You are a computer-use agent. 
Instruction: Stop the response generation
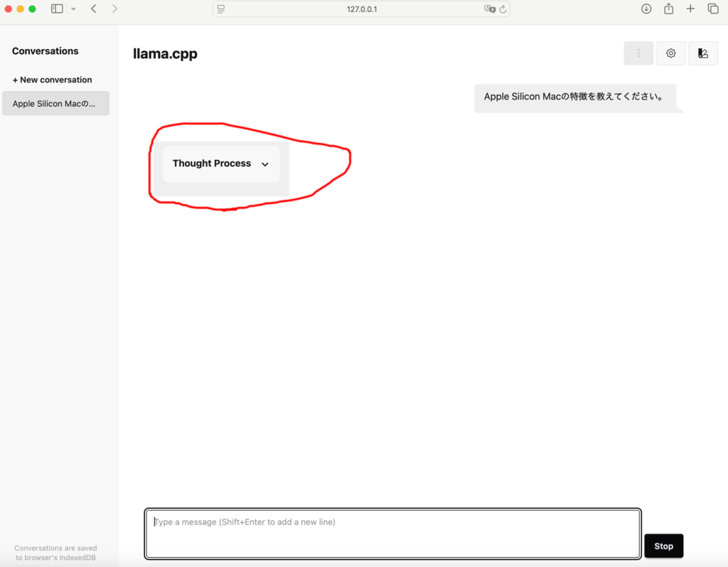click(663, 546)
